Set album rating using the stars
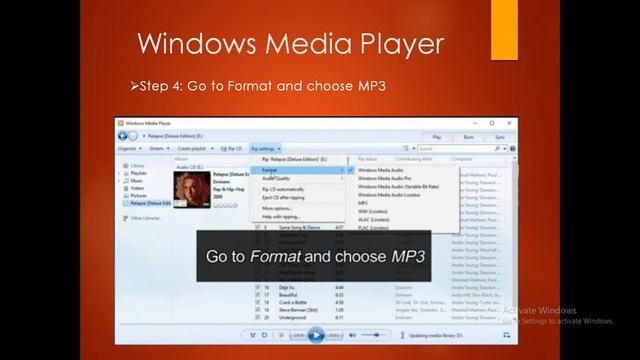Viewport: 640px width, 360px height. coord(225,205)
